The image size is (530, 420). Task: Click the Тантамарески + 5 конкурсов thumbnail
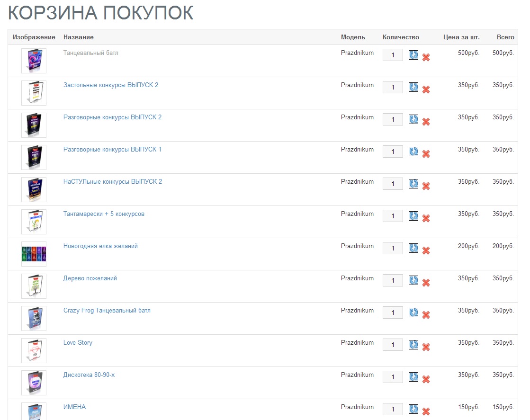click(34, 222)
